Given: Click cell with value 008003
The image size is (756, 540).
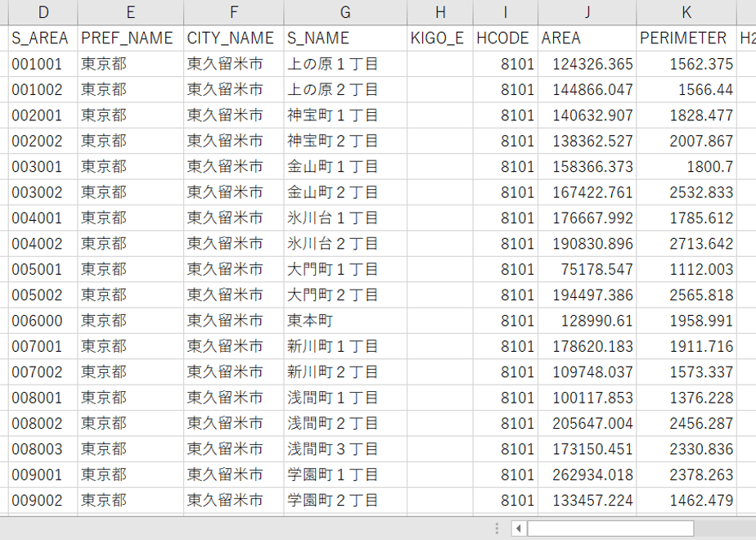Looking at the screenshot, I should (x=43, y=449).
